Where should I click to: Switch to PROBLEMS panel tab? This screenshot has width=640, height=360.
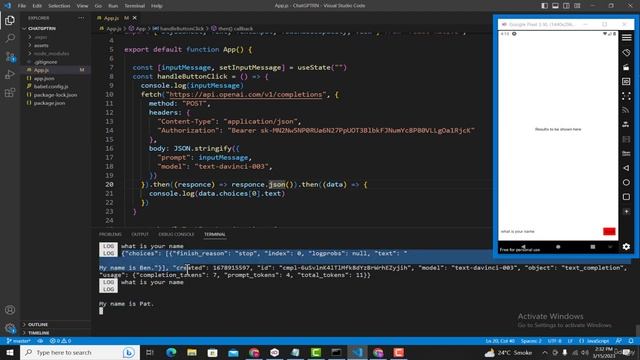[x=110, y=234]
